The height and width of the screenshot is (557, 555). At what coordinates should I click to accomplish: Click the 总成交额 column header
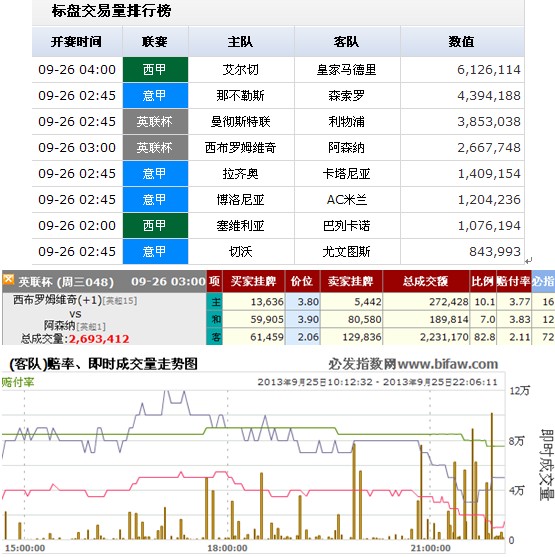pyautogui.click(x=426, y=281)
